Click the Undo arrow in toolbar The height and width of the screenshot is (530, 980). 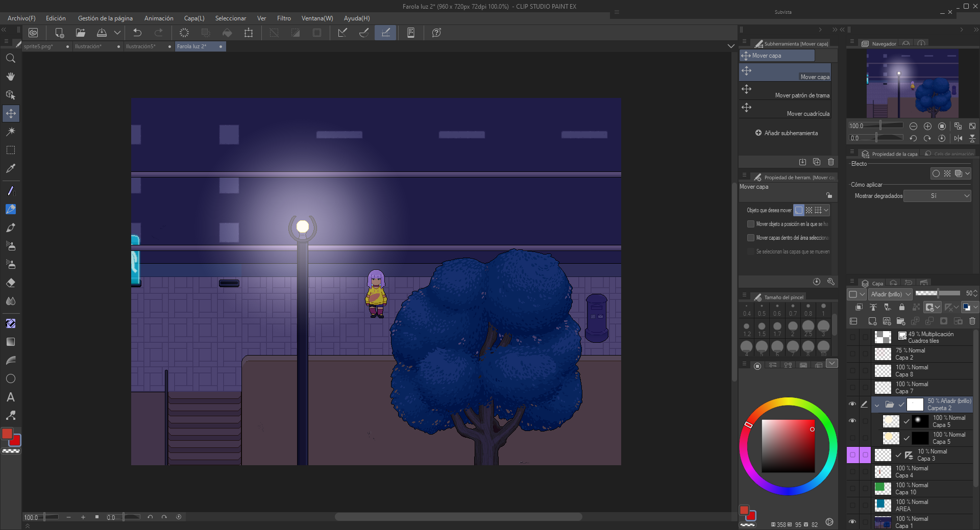click(x=137, y=33)
